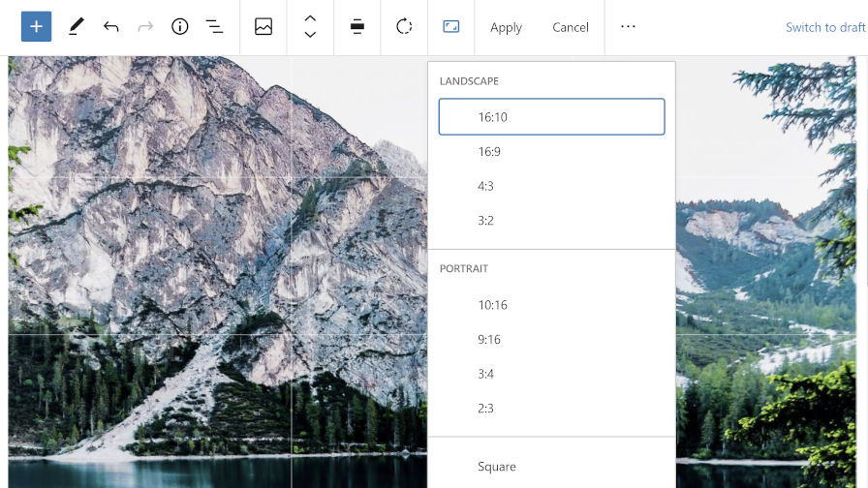The image size is (868, 488).
Task: Undo the last change
Action: coord(110,27)
